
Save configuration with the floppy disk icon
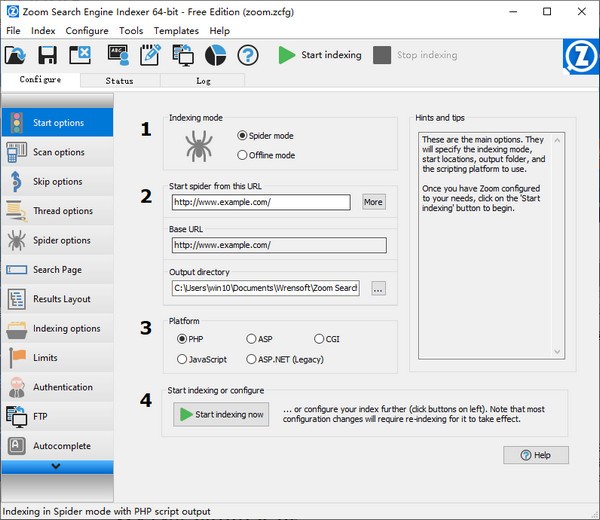coord(50,55)
